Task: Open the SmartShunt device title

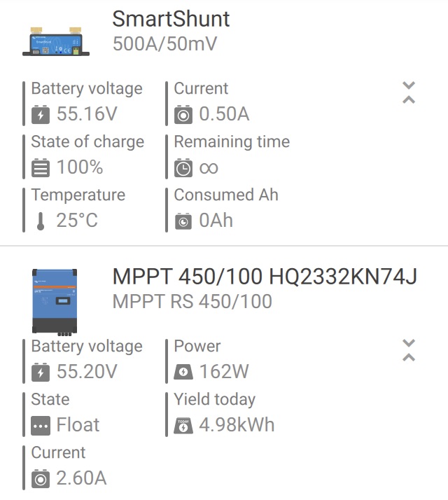Action: click(171, 19)
